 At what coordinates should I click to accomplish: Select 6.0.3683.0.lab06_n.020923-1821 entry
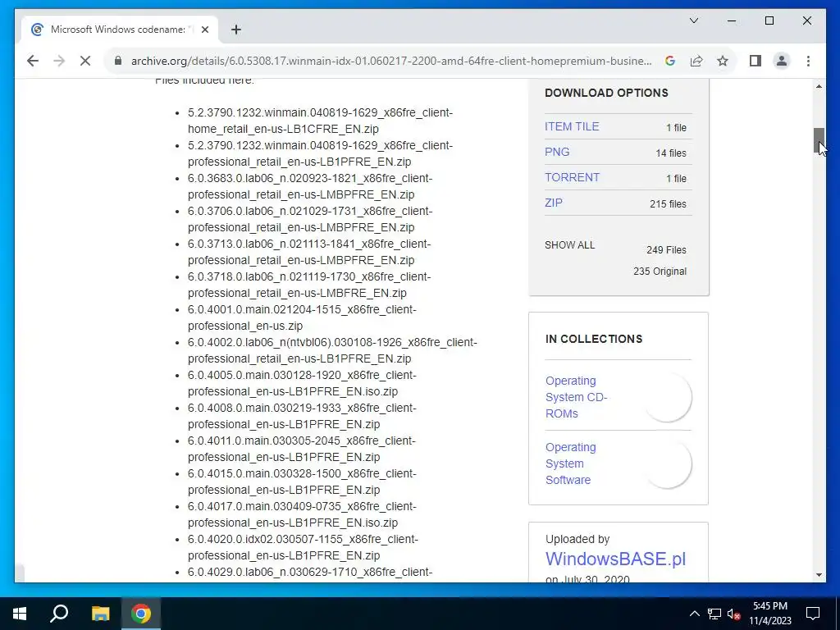coord(309,186)
